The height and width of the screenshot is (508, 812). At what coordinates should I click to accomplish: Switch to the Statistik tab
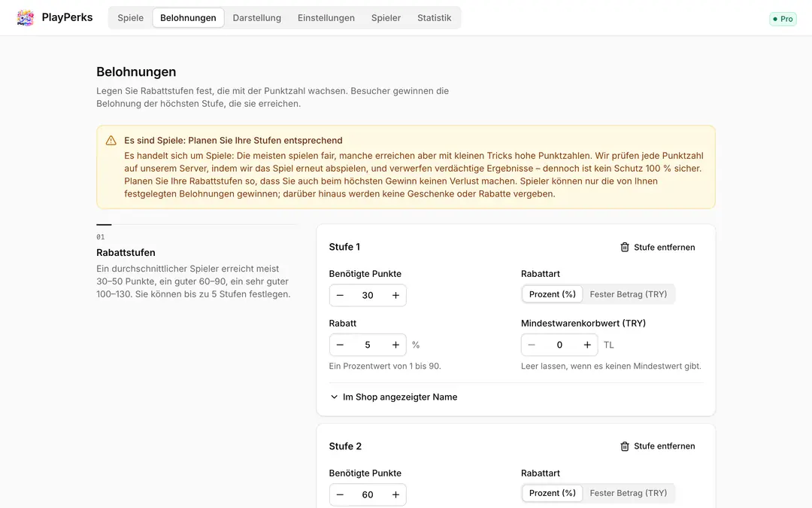point(434,17)
